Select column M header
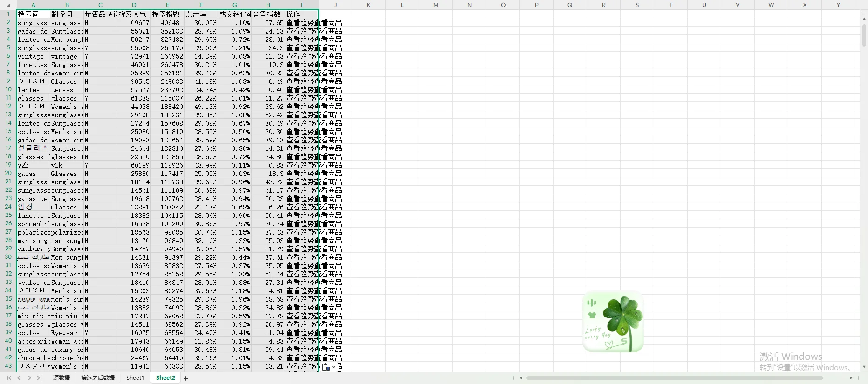 click(x=436, y=5)
